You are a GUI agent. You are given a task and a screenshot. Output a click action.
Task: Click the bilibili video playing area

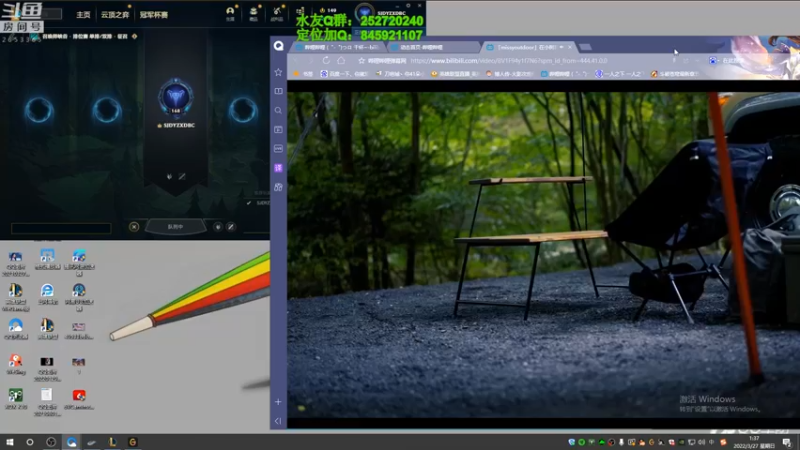543,255
